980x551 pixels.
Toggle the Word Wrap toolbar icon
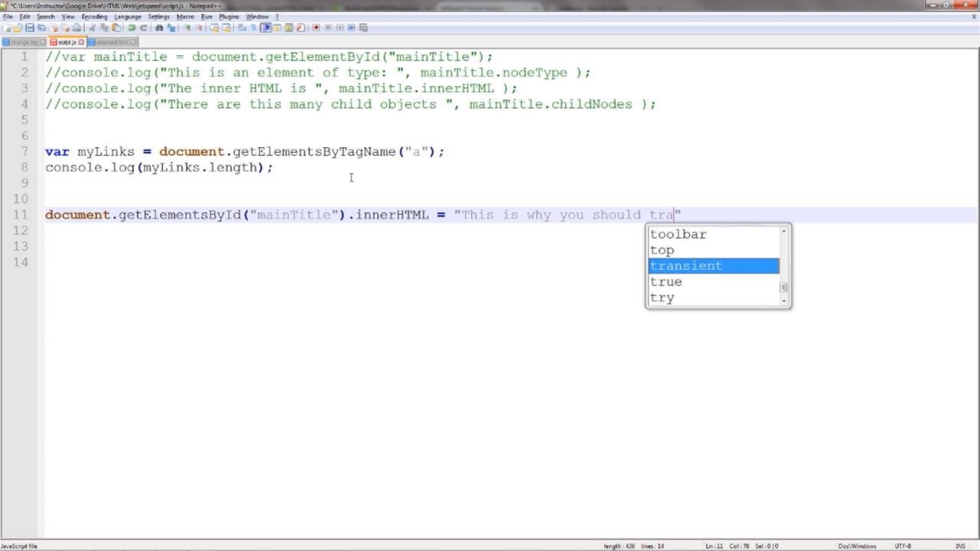(x=241, y=28)
